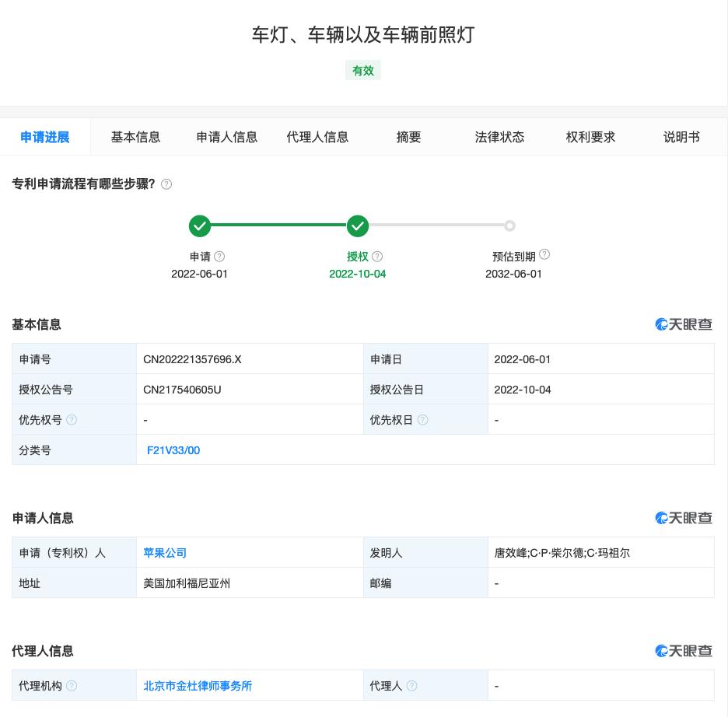The image size is (728, 717).
Task: Click the green 授权 step checkmark
Action: point(357,226)
